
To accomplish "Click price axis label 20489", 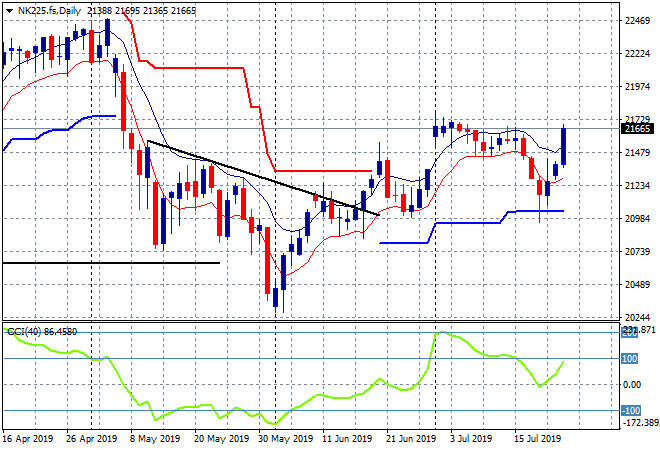I will click(637, 285).
